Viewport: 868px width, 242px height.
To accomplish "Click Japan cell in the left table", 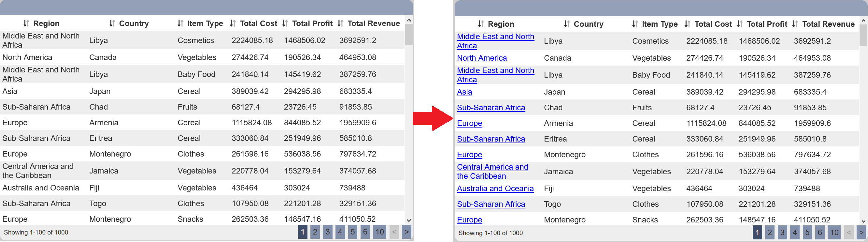I will click(x=100, y=91).
